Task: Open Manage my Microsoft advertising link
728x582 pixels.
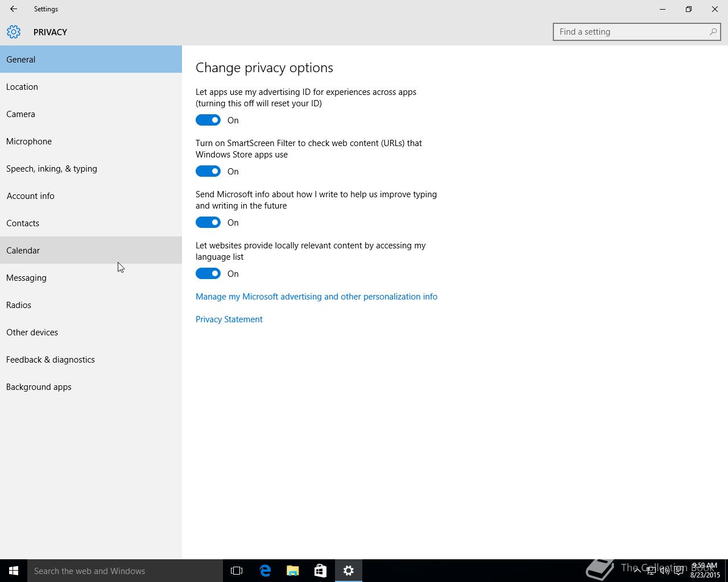Action: pos(316,297)
